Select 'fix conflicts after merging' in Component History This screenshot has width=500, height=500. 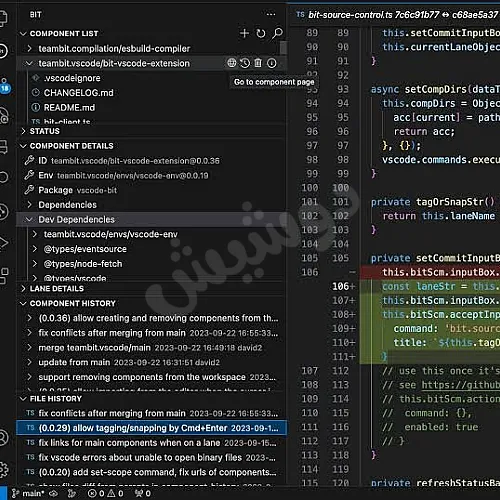click(x=151, y=333)
